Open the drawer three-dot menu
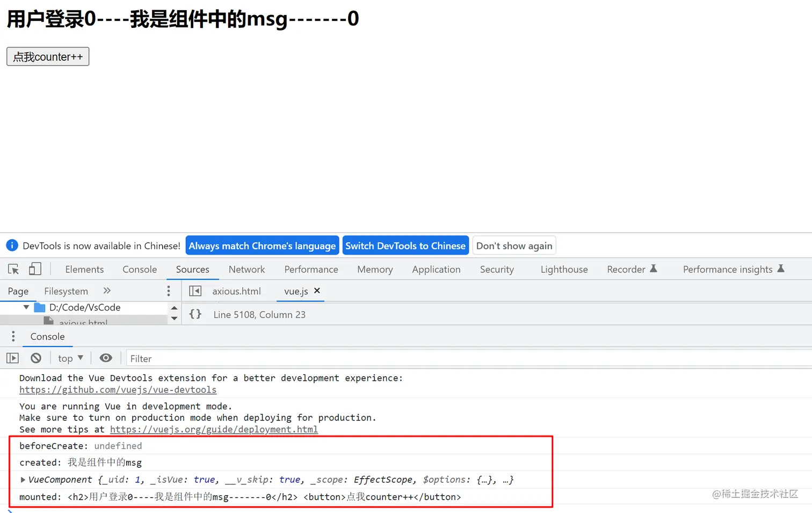This screenshot has width=812, height=513. click(x=13, y=336)
